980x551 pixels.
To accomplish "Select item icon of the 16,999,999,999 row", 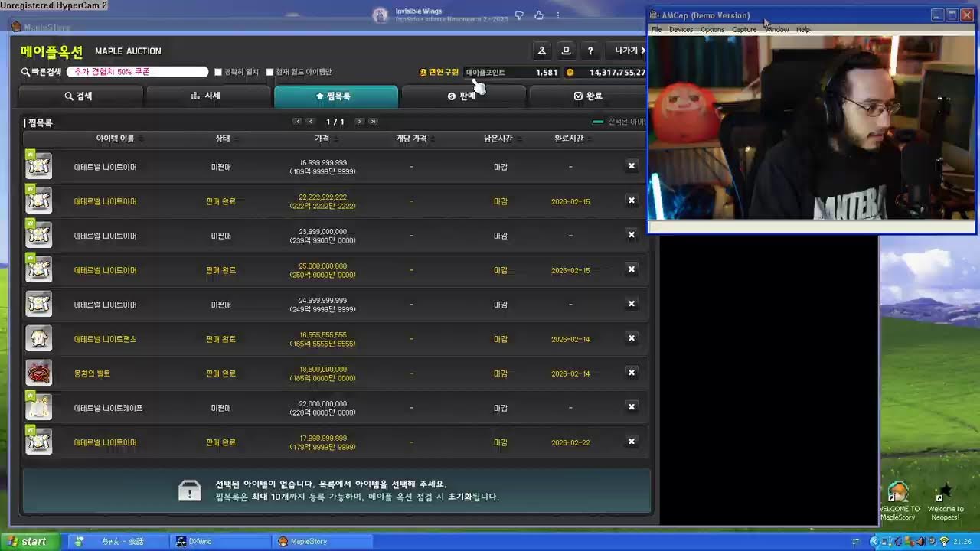I will coord(39,166).
